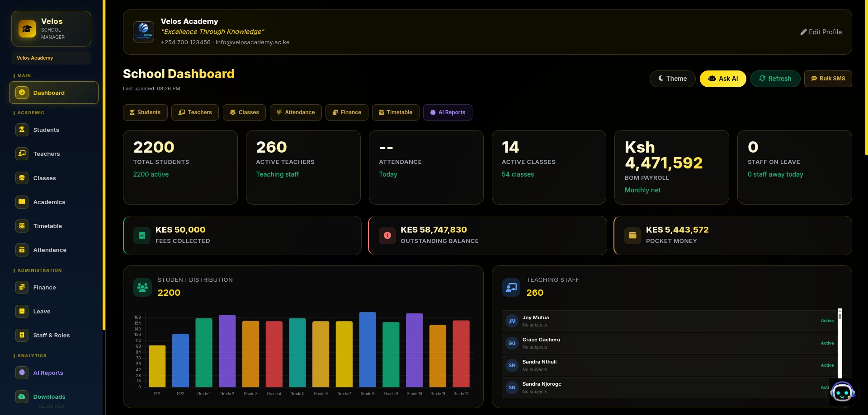The height and width of the screenshot is (415, 868).
Task: Select the Downloads icon in sidebar
Action: (22, 396)
